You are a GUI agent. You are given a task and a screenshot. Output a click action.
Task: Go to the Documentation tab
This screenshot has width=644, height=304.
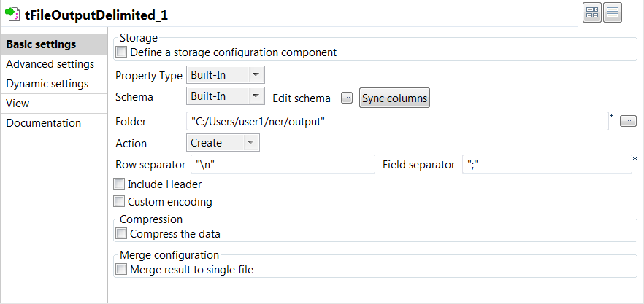coord(54,123)
